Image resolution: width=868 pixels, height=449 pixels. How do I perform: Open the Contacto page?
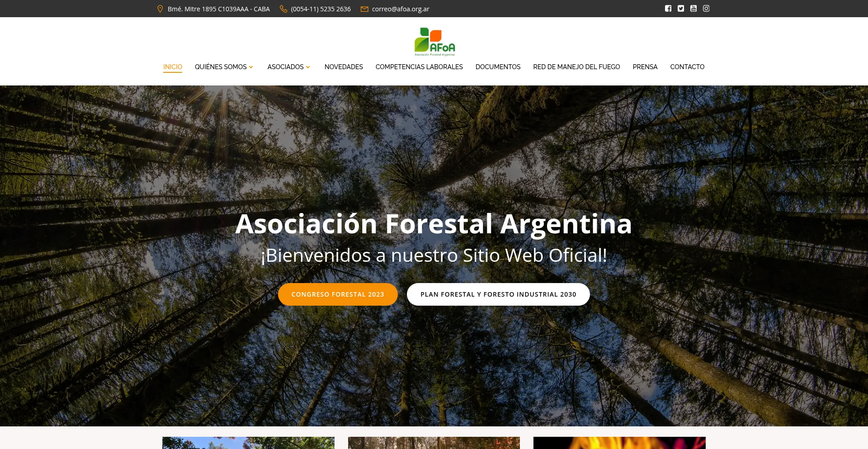(687, 67)
